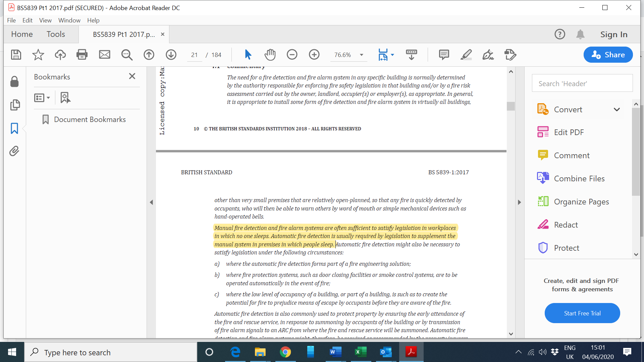Open the Organize Pages tool

(581, 202)
